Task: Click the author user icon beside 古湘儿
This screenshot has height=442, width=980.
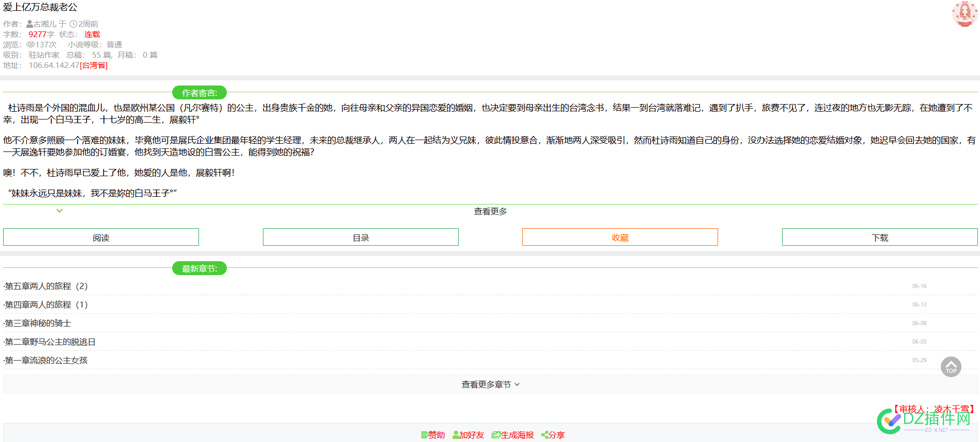Action: click(x=30, y=24)
